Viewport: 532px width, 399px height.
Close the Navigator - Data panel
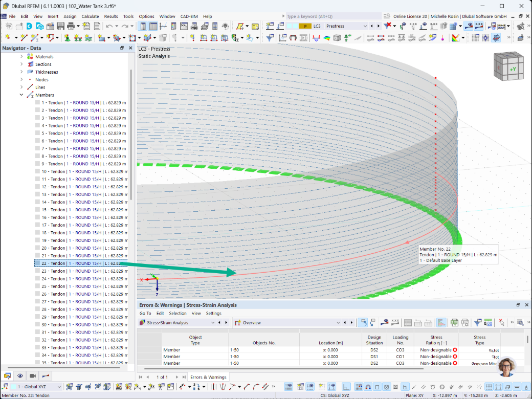click(x=130, y=48)
